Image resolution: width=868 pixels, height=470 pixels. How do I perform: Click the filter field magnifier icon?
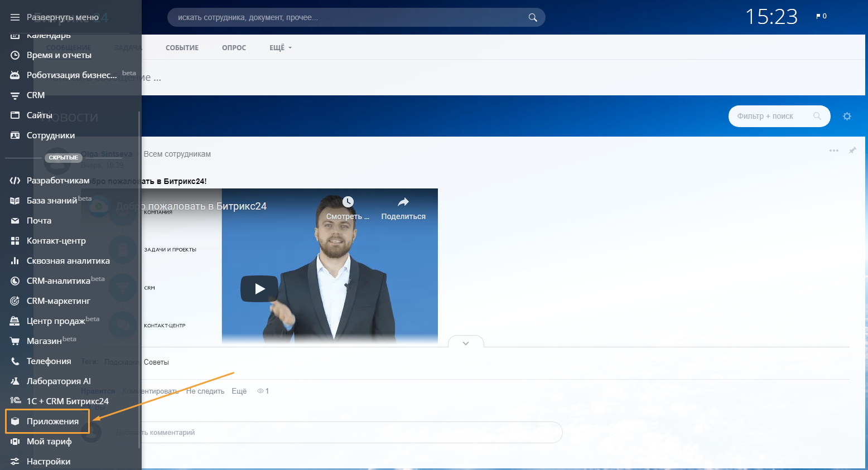817,116
